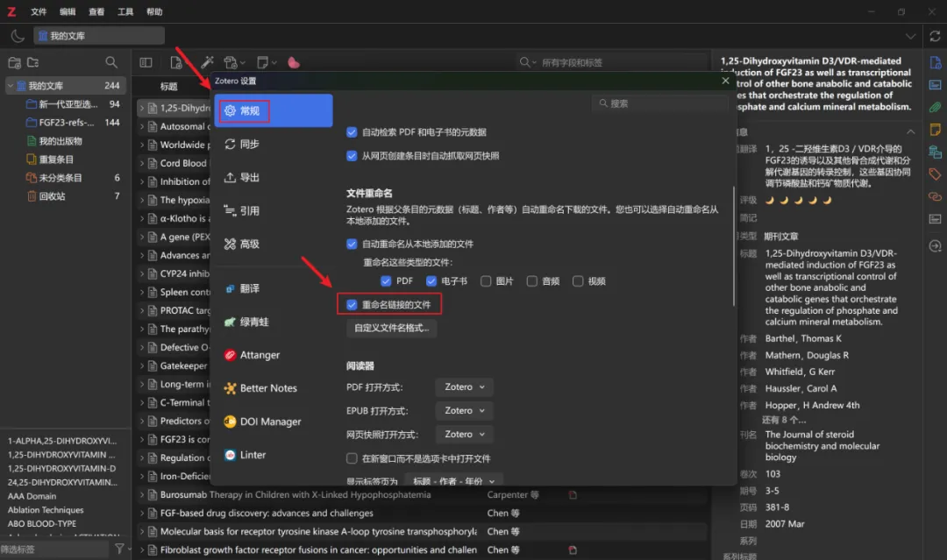
Task: Collapse info section chevron in item pane
Action: 910,131
